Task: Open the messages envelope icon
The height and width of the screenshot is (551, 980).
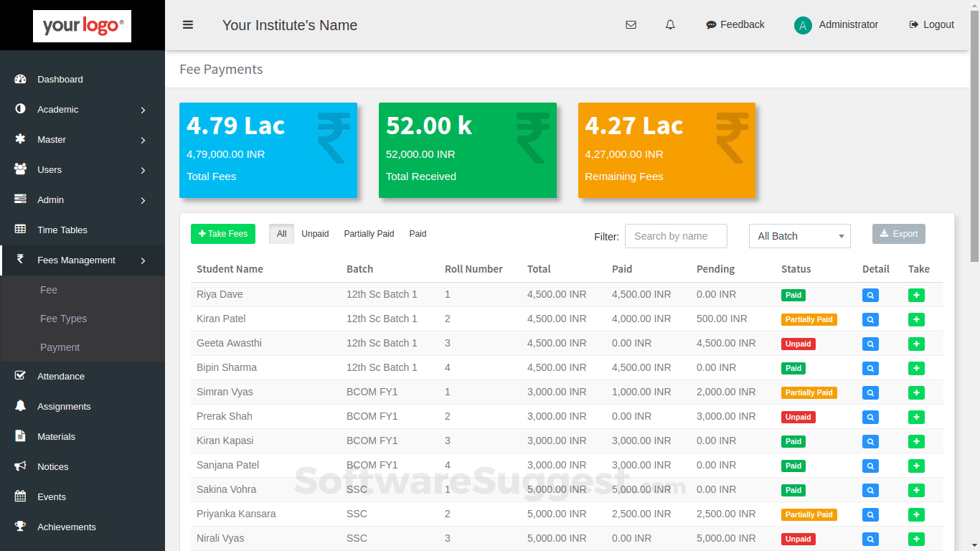Action: (631, 24)
